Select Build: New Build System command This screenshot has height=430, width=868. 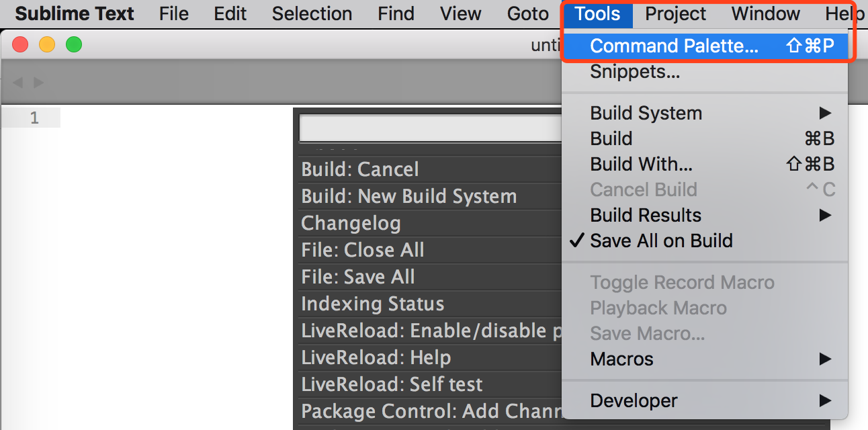(x=409, y=196)
